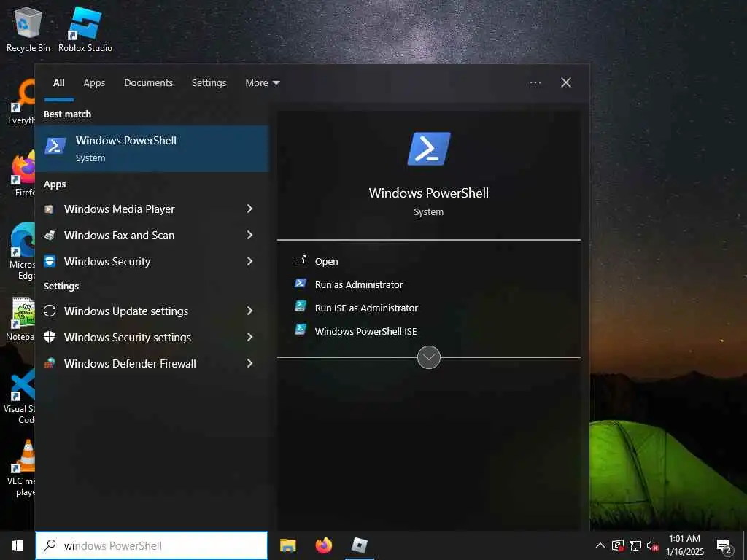Open Firefox from the taskbar

pyautogui.click(x=324, y=545)
